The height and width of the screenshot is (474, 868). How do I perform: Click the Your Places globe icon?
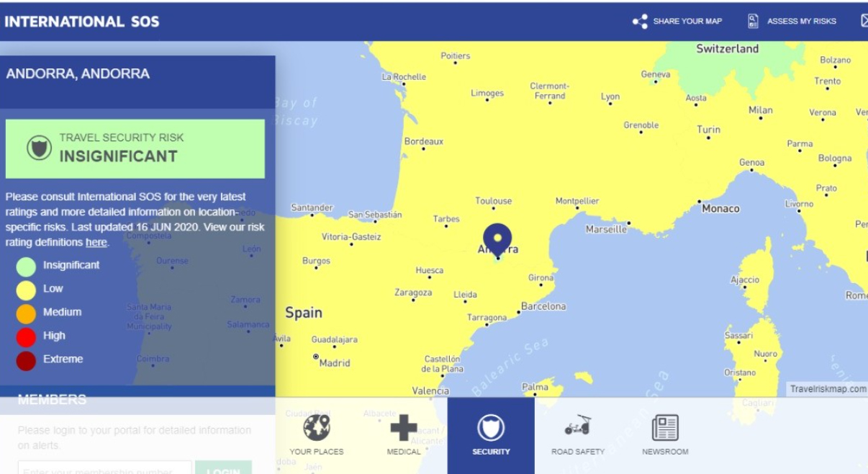pyautogui.click(x=317, y=427)
